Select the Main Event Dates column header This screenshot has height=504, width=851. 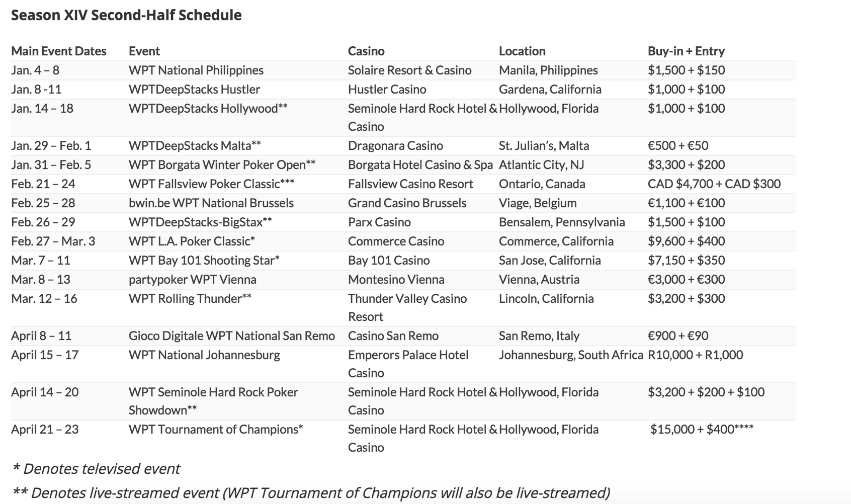click(59, 51)
